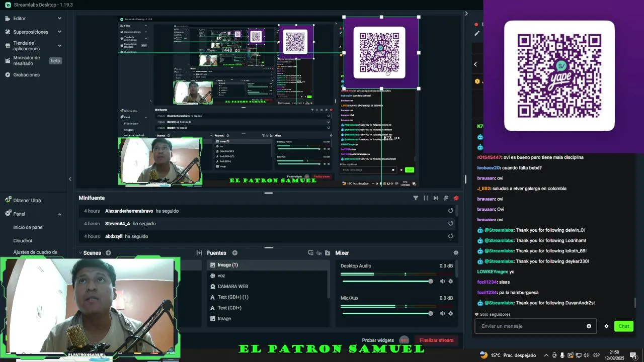Image resolution: width=644 pixels, height=362 pixels.
Task: Go back with the chat panel arrow
Action: click(475, 64)
